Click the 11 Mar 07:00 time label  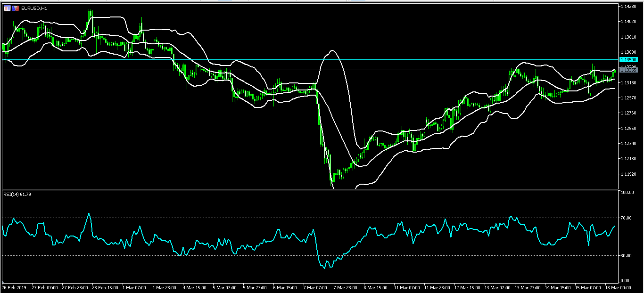click(x=407, y=287)
